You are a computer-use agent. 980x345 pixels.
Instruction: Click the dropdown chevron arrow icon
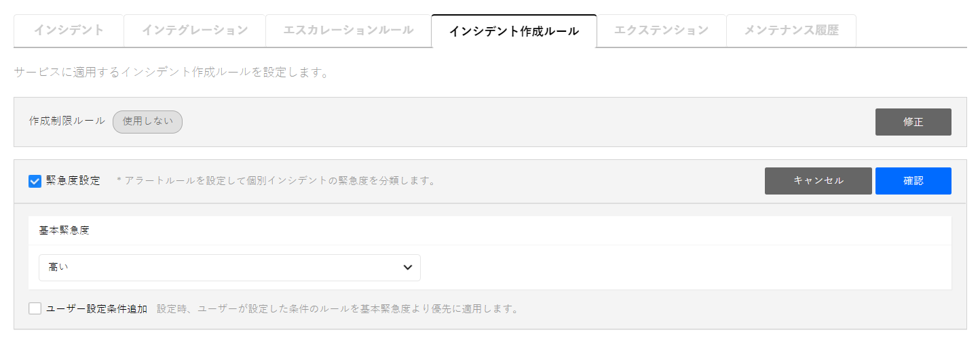click(x=408, y=268)
